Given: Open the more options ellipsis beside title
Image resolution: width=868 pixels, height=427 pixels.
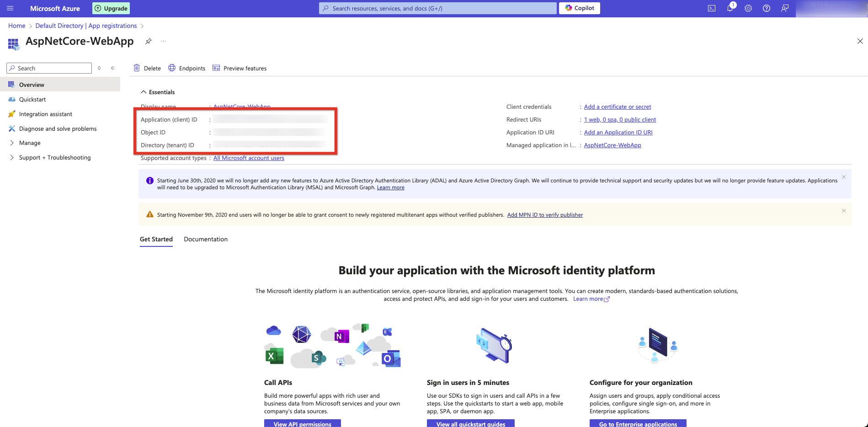Looking at the screenshot, I should (x=163, y=41).
